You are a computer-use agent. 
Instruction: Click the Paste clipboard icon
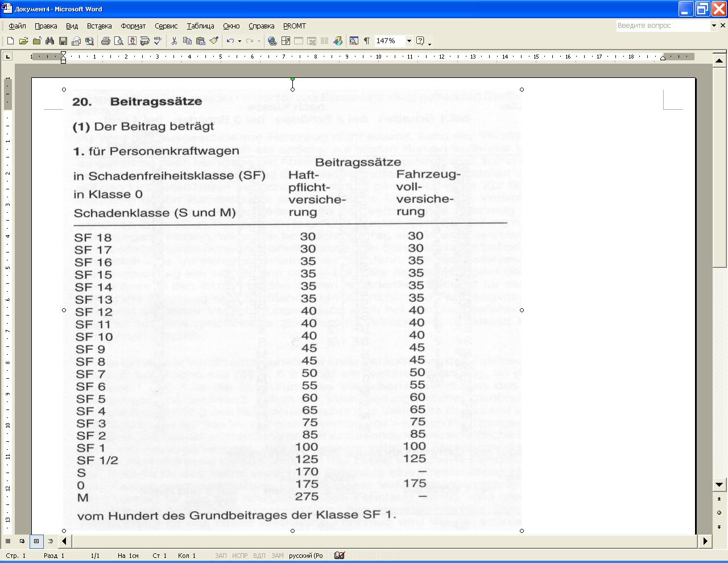[200, 41]
